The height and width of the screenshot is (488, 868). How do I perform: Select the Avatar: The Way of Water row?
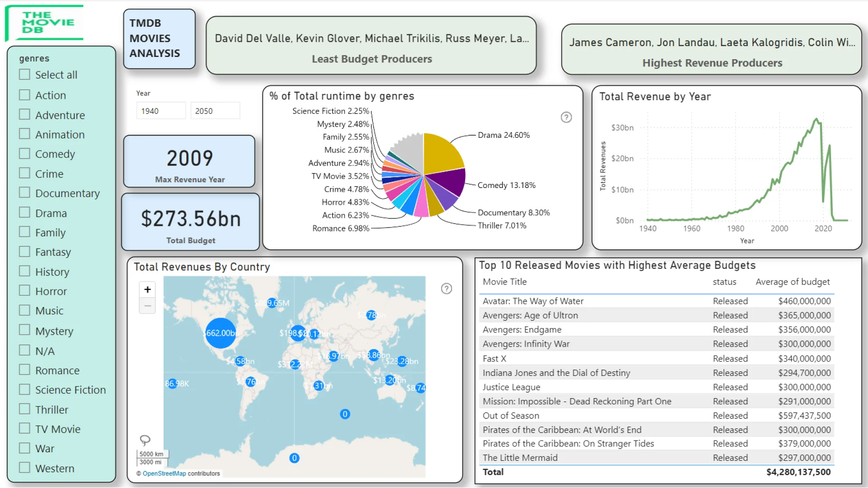(656, 301)
